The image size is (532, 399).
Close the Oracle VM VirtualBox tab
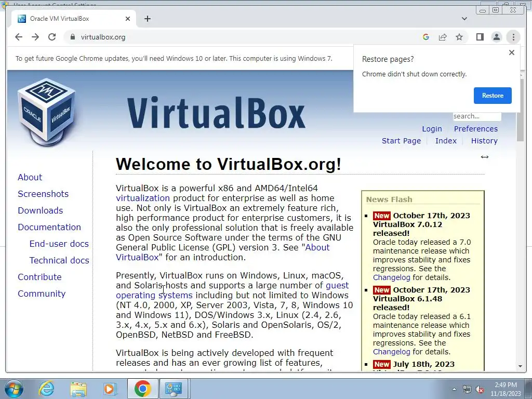(x=128, y=19)
